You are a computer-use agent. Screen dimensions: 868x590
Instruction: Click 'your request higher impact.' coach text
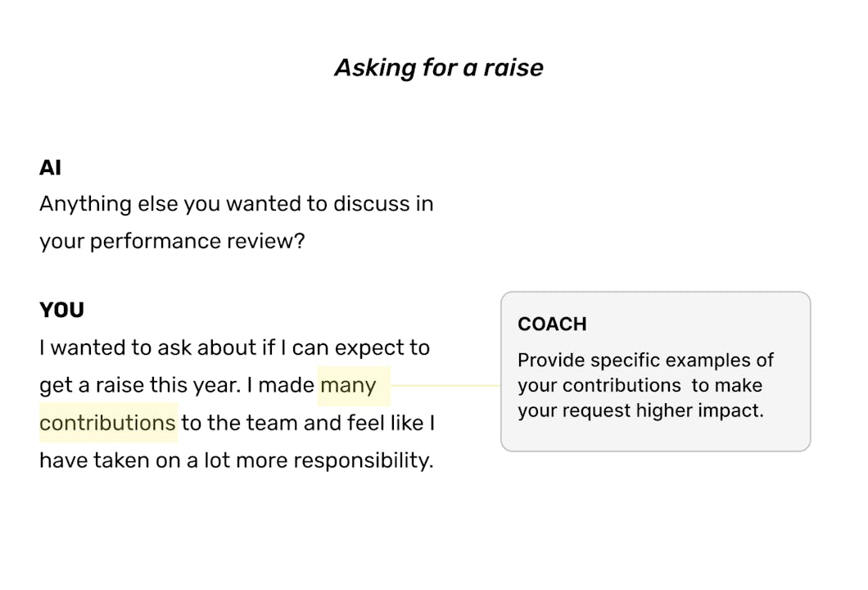[x=640, y=411]
